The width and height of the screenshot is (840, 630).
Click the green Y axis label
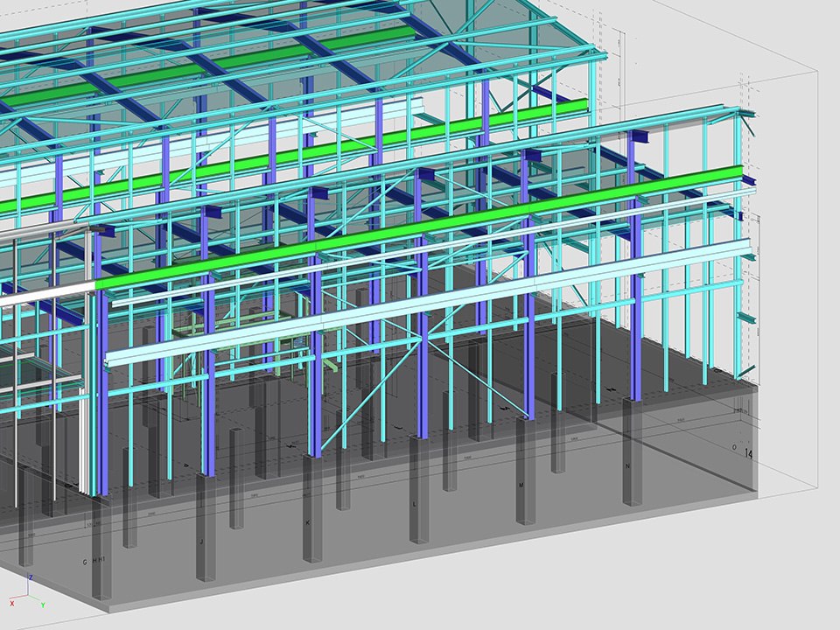pyautogui.click(x=44, y=604)
